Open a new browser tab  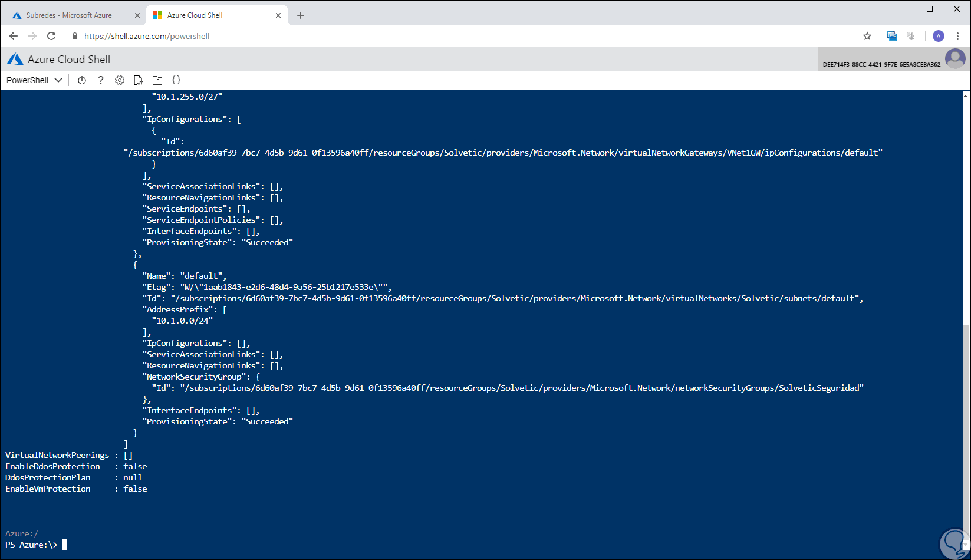[x=301, y=15]
